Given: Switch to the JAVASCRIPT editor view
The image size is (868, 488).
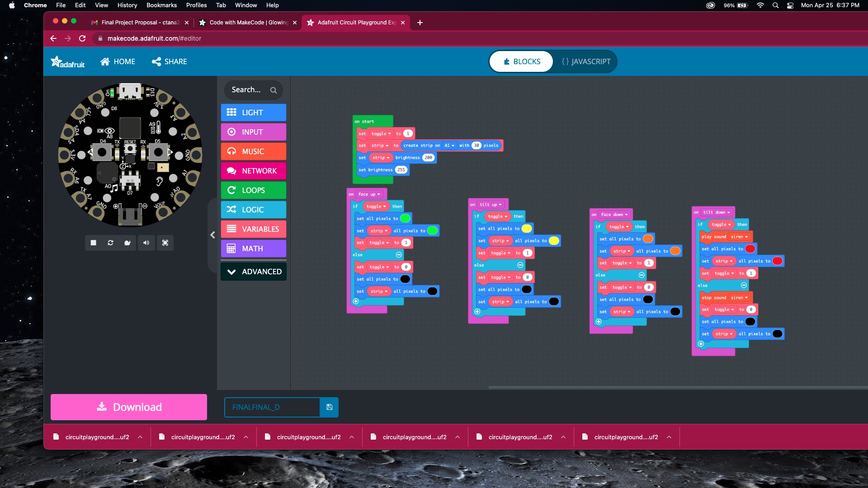Looking at the screenshot, I should click(x=586, y=61).
